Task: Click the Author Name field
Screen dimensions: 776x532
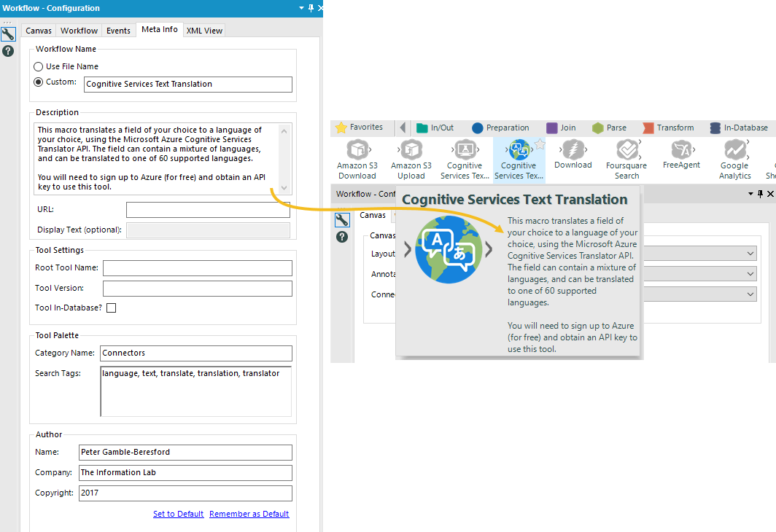Action: point(185,453)
